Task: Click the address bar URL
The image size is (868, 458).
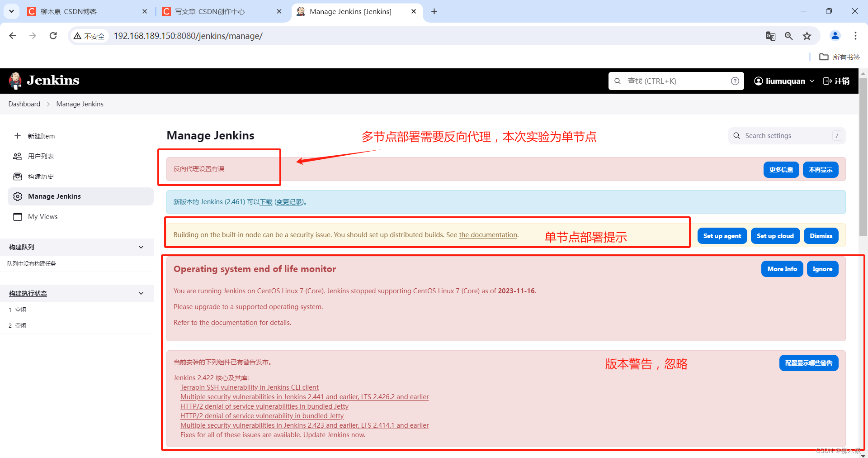Action: [188, 36]
